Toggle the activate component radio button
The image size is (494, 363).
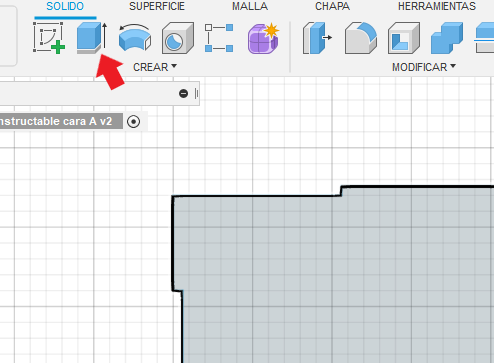tap(134, 122)
